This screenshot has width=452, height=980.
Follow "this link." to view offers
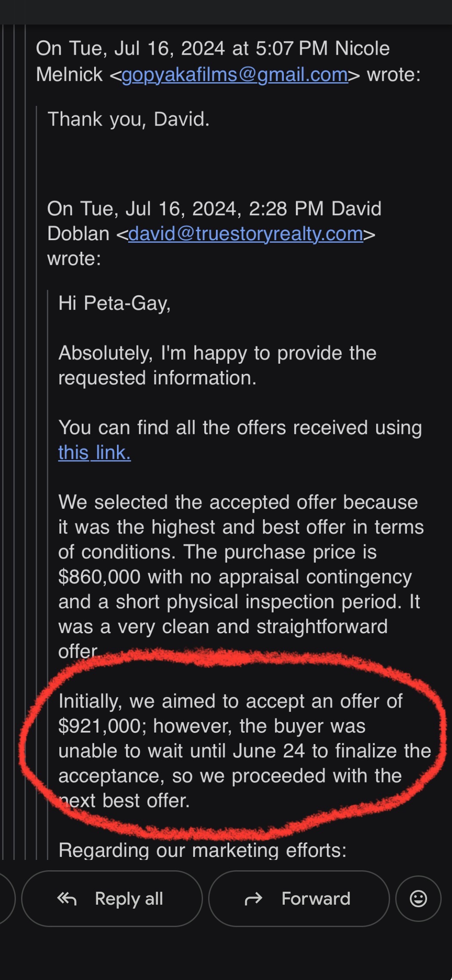(x=95, y=453)
